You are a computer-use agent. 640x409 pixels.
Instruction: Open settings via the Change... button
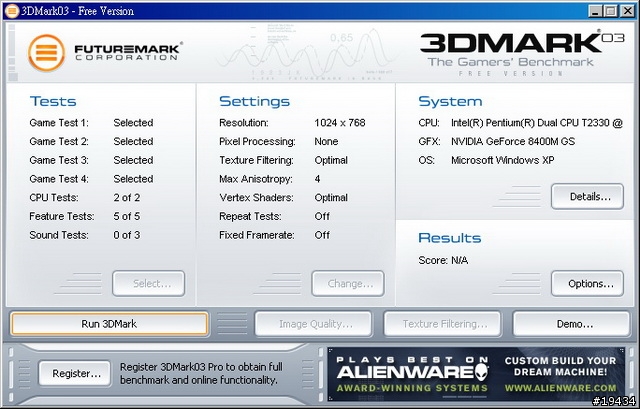(348, 283)
